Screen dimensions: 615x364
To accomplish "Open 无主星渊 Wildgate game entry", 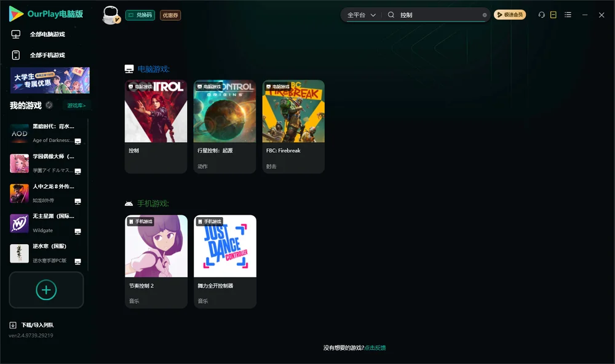I will click(x=46, y=224).
